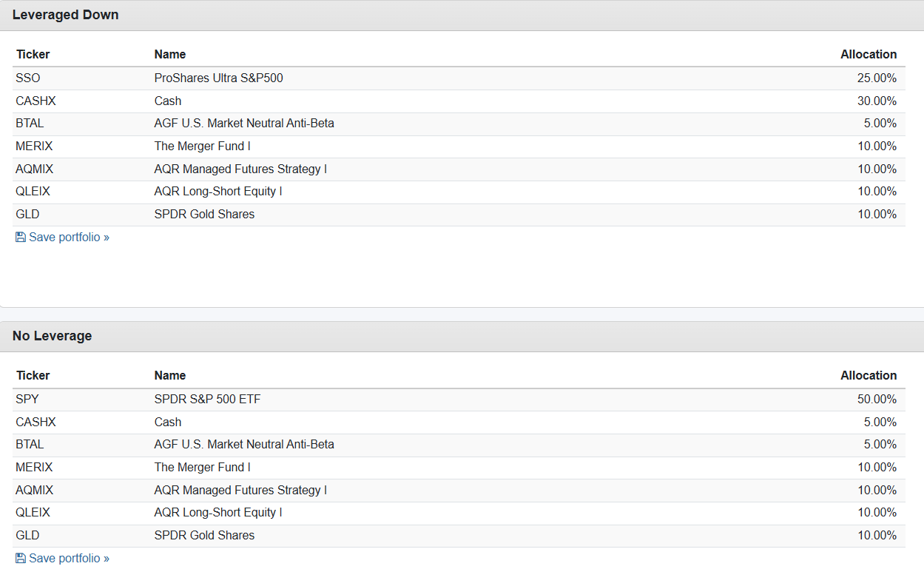Click the 50.00% allocation value
The width and height of the screenshot is (924, 569).
[877, 399]
